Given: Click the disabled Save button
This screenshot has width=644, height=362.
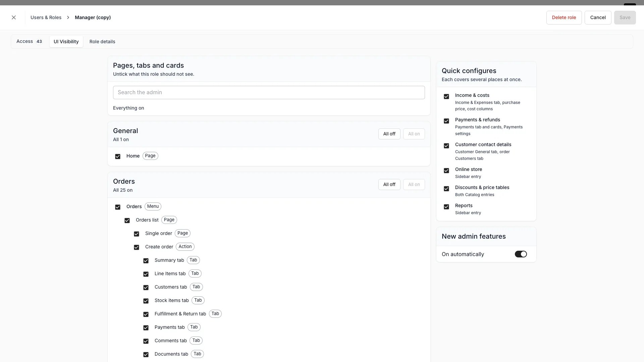Looking at the screenshot, I should point(625,17).
